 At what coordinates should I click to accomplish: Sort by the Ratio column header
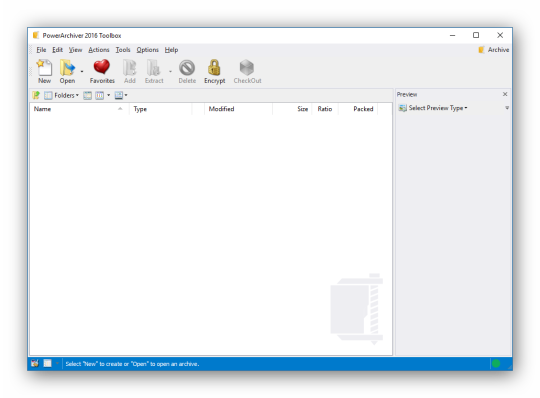tap(325, 109)
